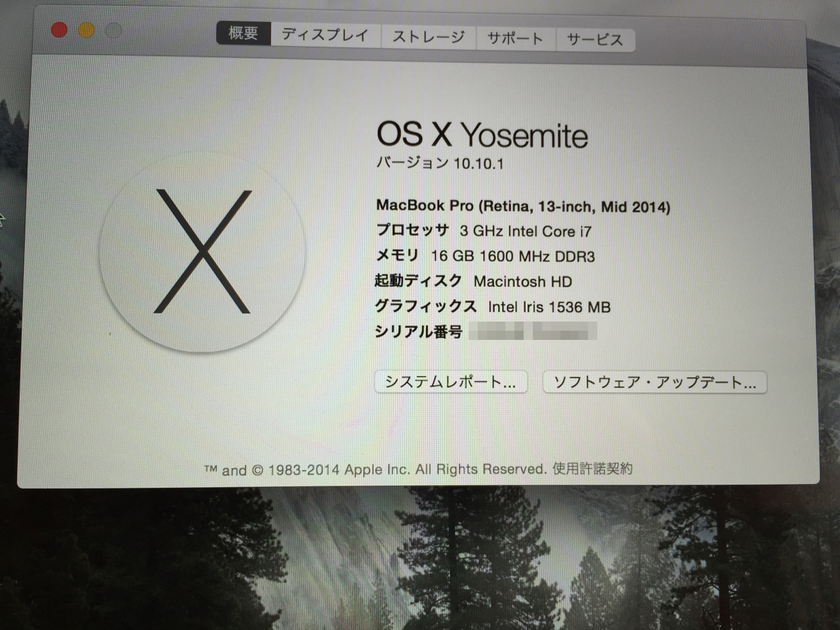Open the 使用許諾契約 license link

tap(592, 469)
